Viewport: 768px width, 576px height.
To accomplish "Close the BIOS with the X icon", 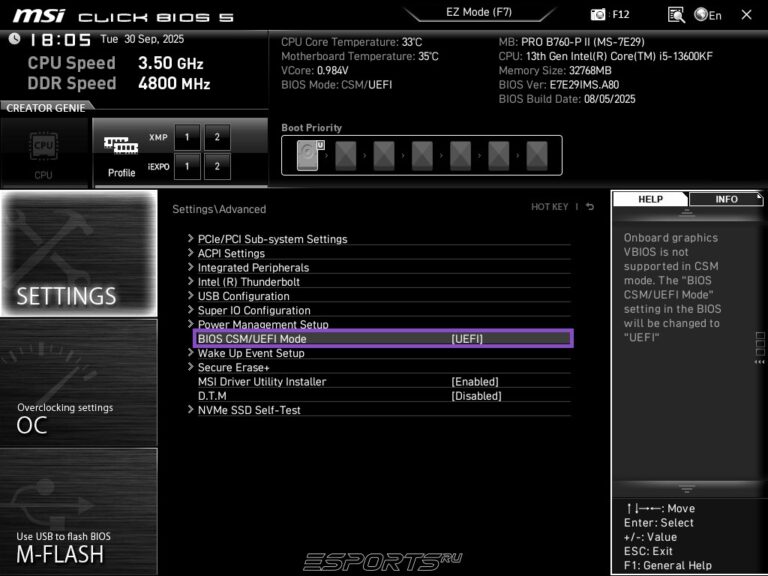I will click(x=746, y=15).
